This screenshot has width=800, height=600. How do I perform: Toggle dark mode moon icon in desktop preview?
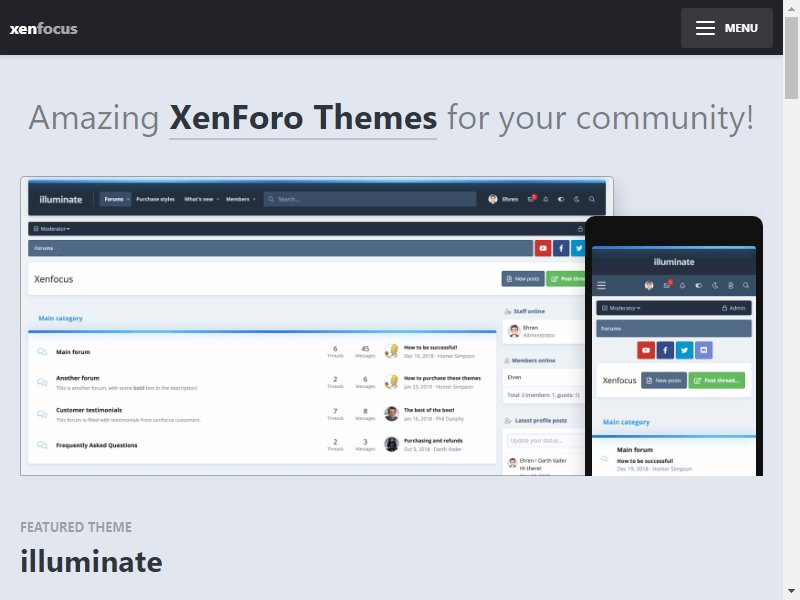click(577, 199)
